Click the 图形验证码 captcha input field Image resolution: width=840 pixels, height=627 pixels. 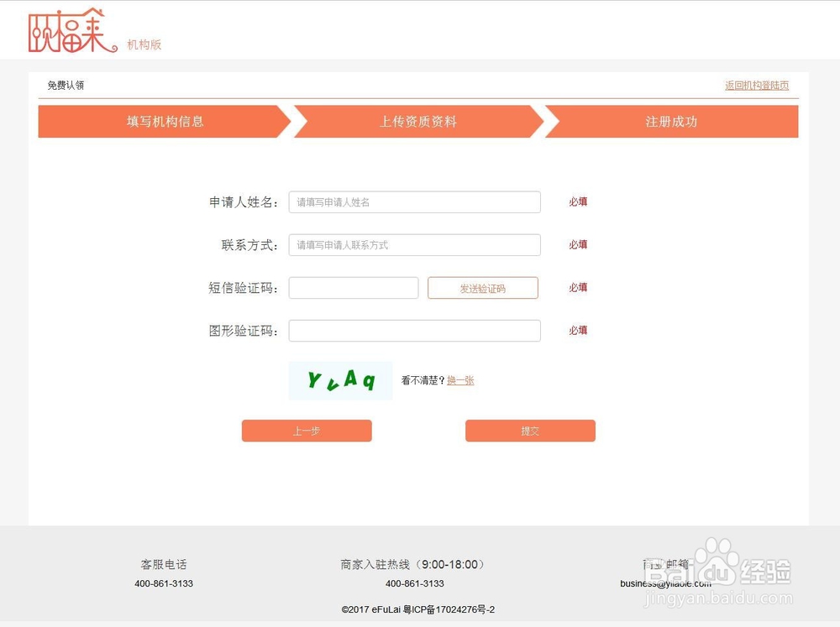pyautogui.click(x=414, y=330)
